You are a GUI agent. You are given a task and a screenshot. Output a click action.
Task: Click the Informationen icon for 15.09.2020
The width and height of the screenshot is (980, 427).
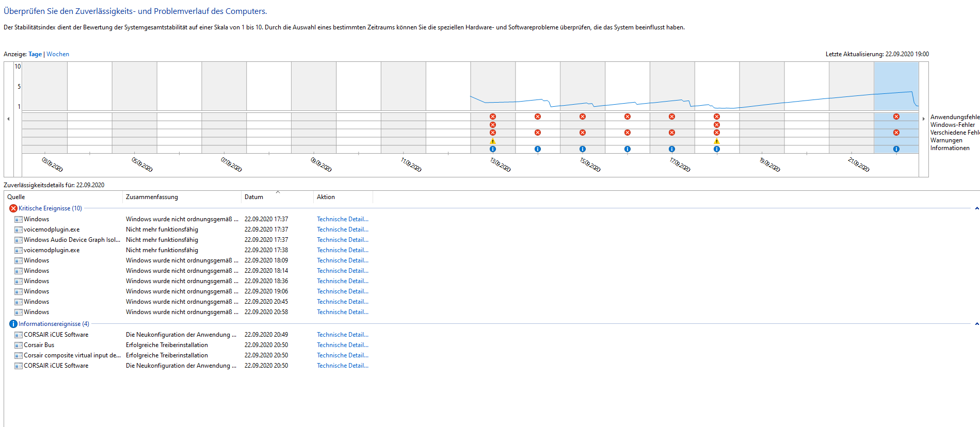[x=583, y=149]
